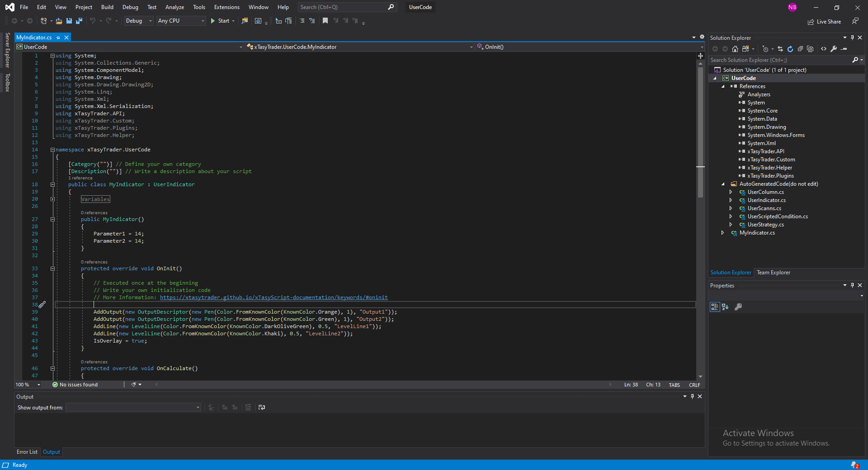Switch to the Error List tab
This screenshot has height=470, width=868.
[27, 452]
